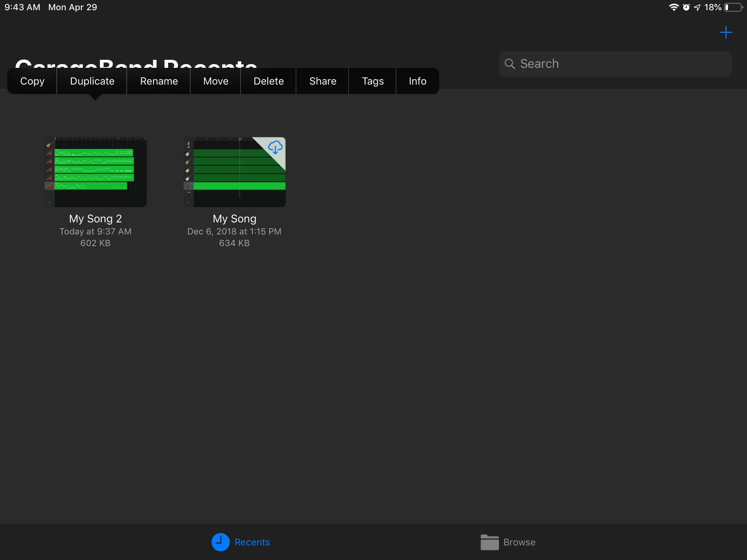Tap the plus icon to create a new song
This screenshot has height=560, width=747.
(x=725, y=32)
